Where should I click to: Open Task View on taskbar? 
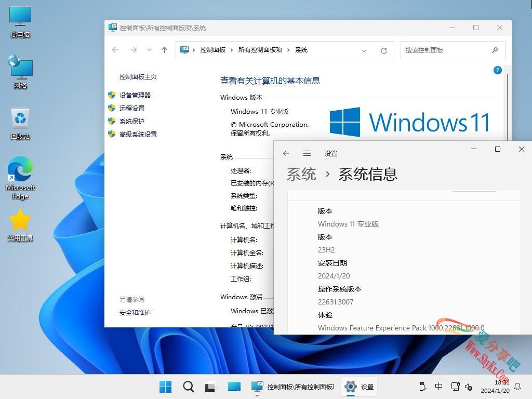coord(210,387)
